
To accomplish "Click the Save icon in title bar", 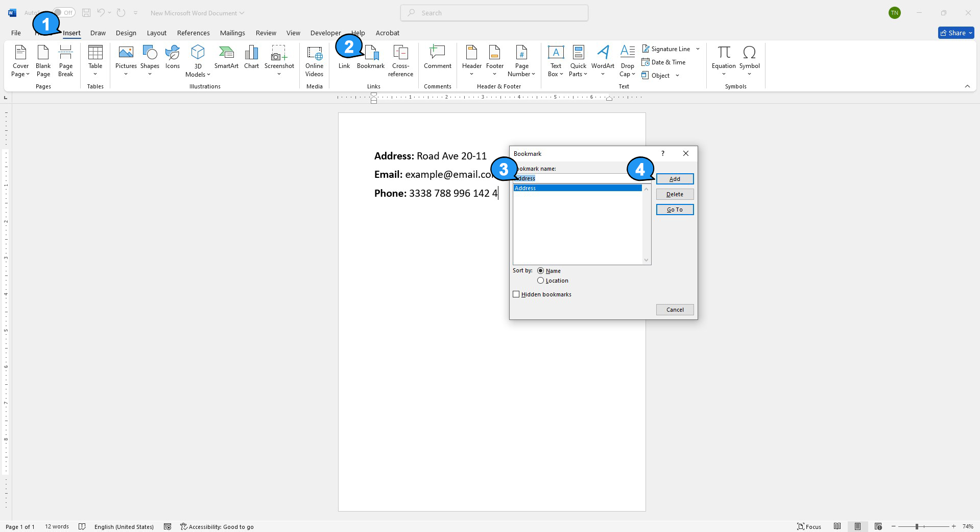I will tap(86, 13).
